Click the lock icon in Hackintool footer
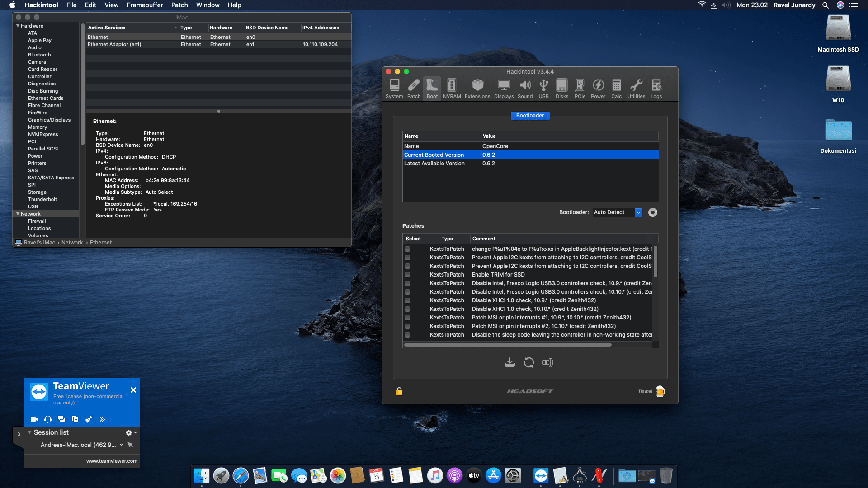 tap(399, 391)
